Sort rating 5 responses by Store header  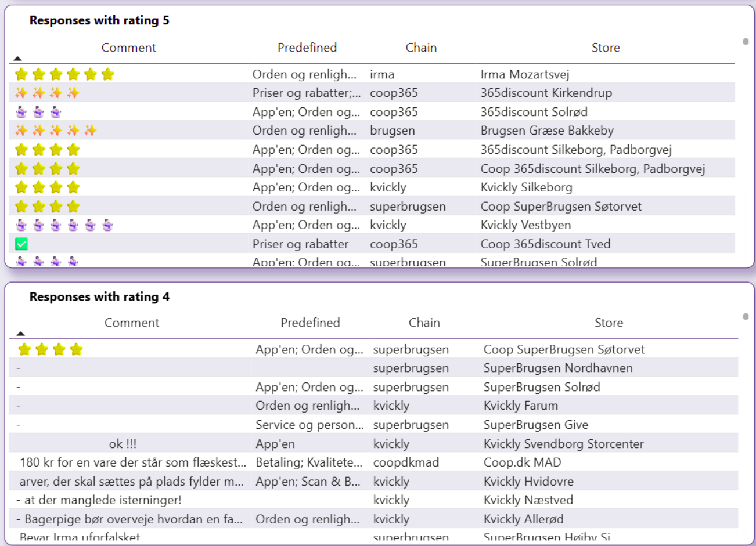click(x=606, y=48)
